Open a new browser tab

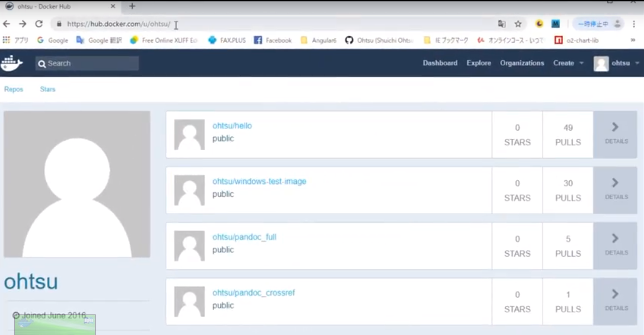click(x=132, y=6)
